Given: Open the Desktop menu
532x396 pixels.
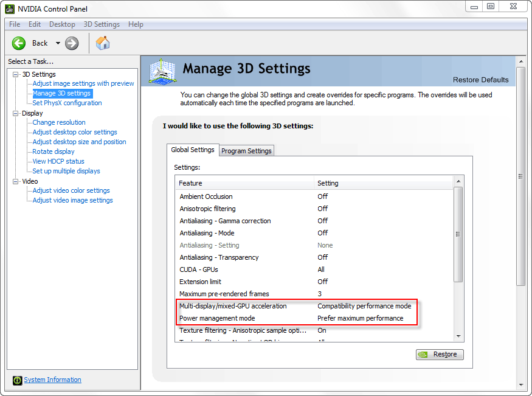Looking at the screenshot, I should 62,24.
